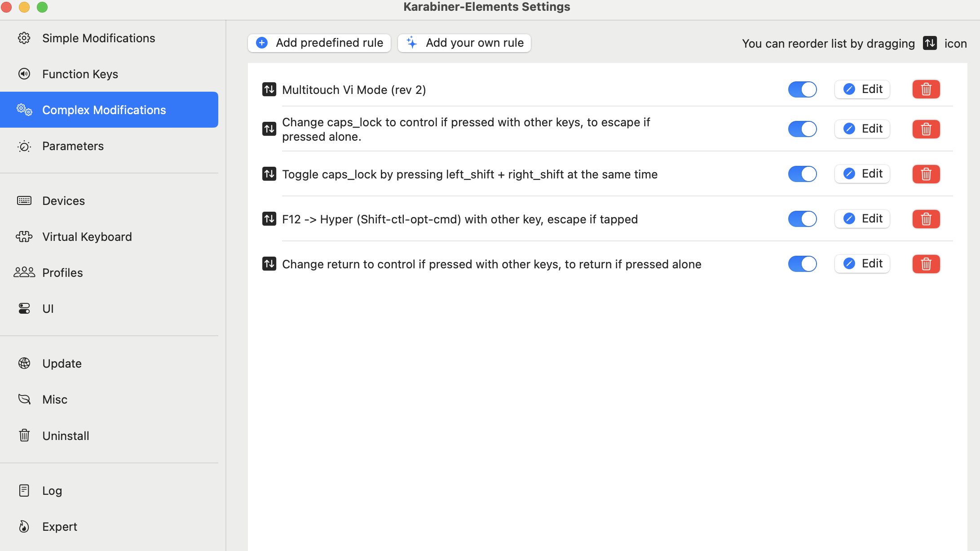Screen dimensions: 980x551
Task: Select Profiles in the sidebar
Action: [62, 273]
